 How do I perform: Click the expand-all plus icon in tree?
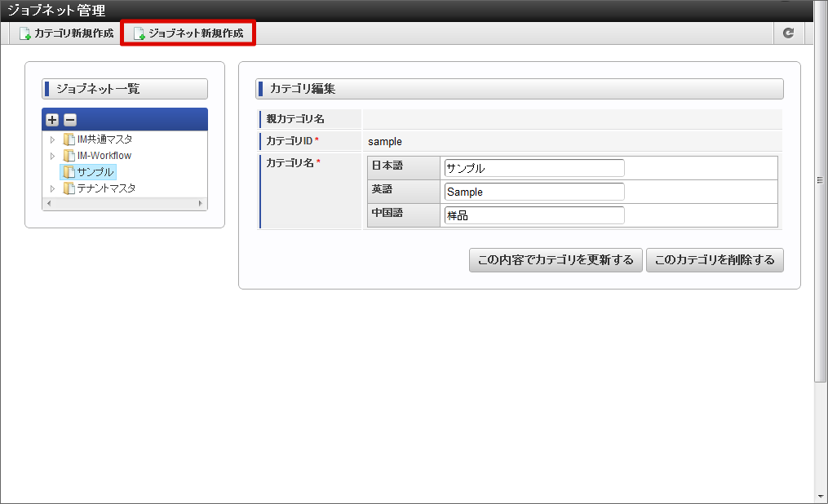coord(51,120)
